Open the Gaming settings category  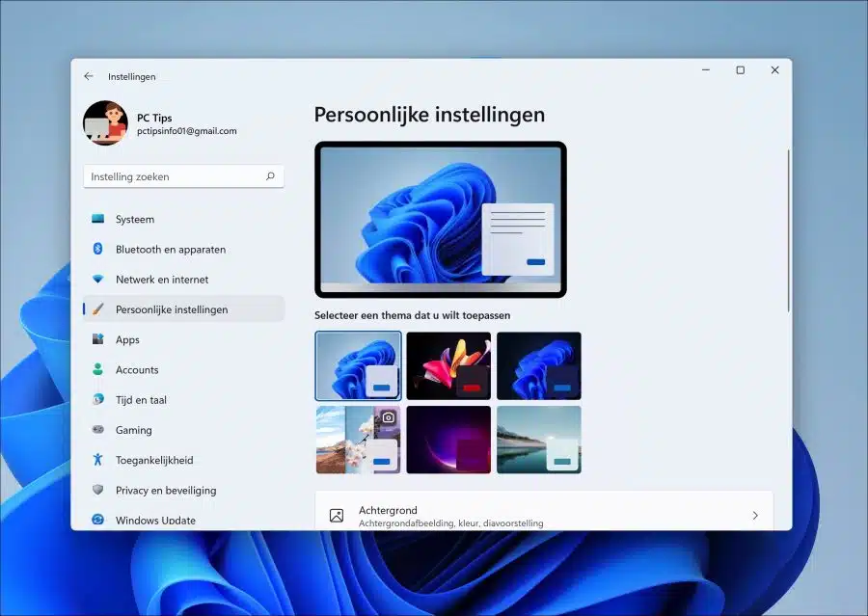[x=184, y=430]
